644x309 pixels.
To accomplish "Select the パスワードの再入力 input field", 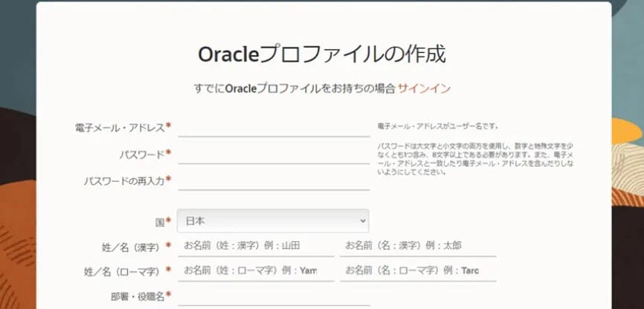I will [274, 181].
